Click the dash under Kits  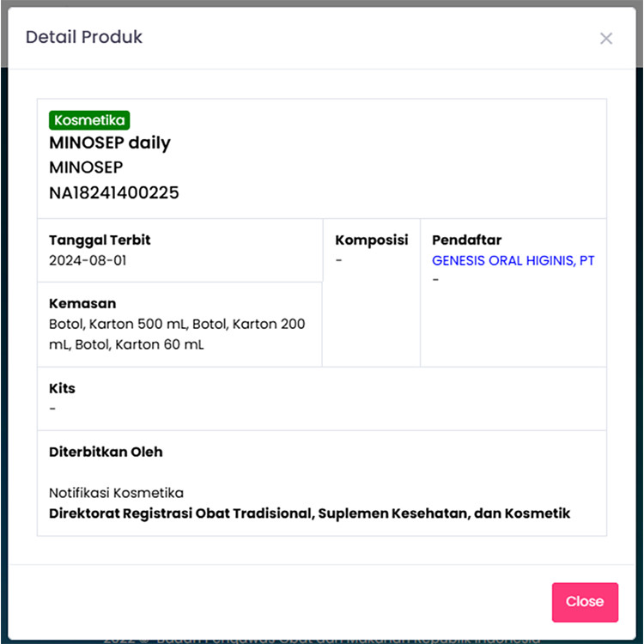coord(53,409)
